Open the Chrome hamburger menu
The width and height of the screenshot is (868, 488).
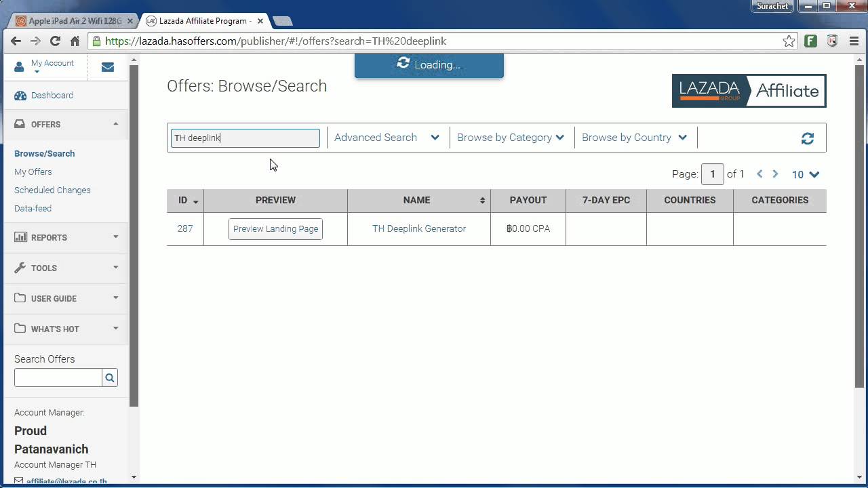point(854,41)
